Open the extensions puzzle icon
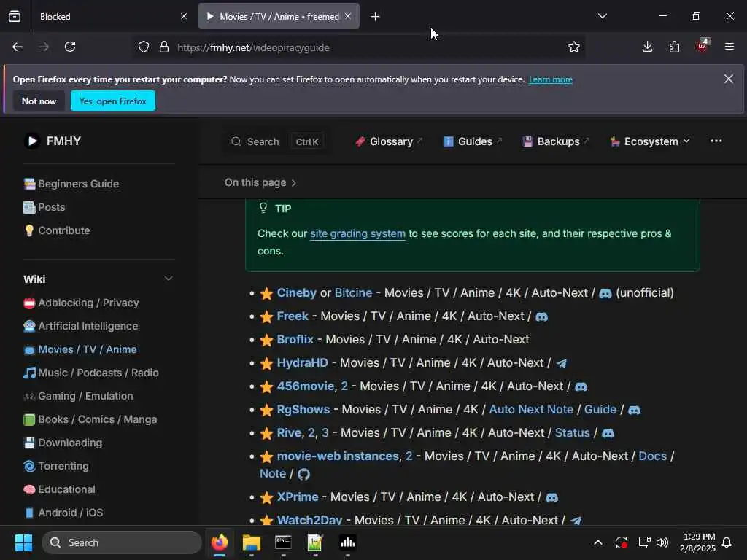 (x=674, y=47)
